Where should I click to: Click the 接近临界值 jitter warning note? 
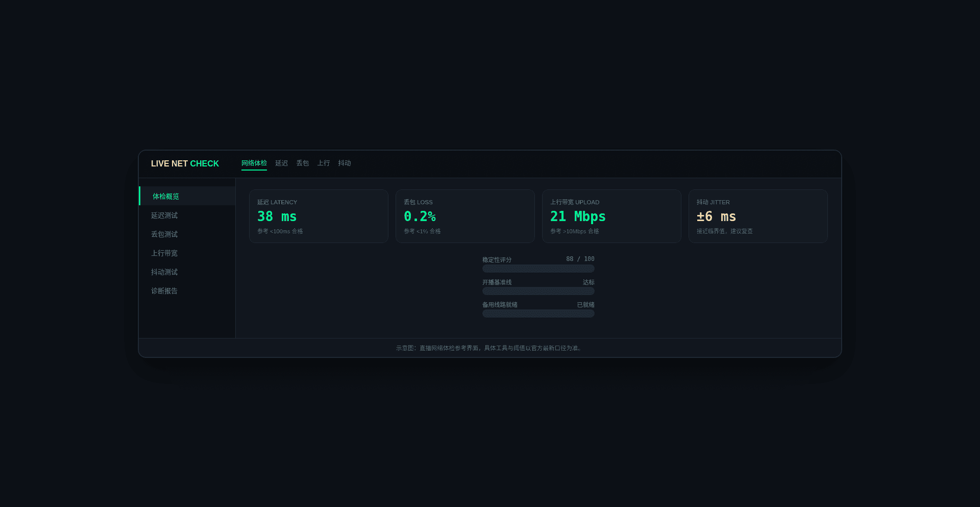(x=724, y=231)
